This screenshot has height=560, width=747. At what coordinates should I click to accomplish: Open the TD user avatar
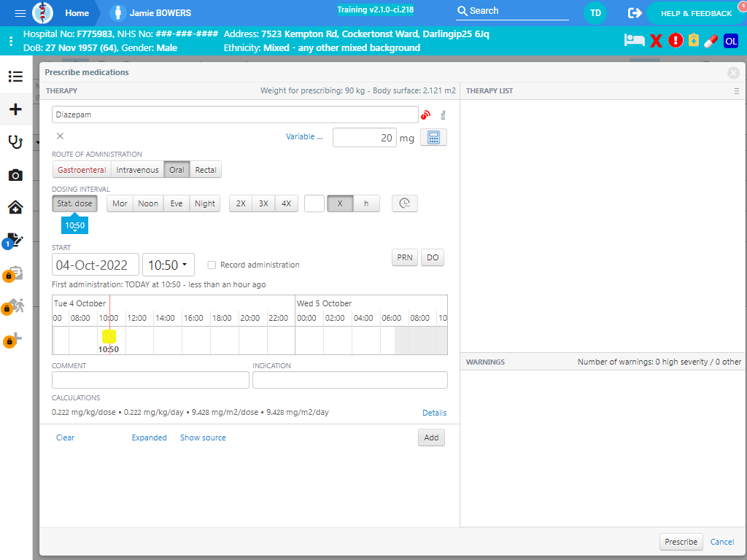point(595,13)
